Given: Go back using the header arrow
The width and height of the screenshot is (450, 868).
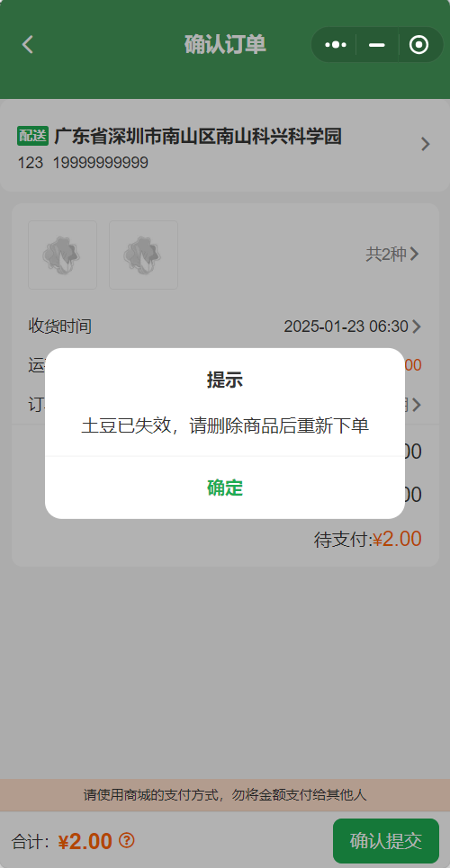Looking at the screenshot, I should pyautogui.click(x=28, y=44).
